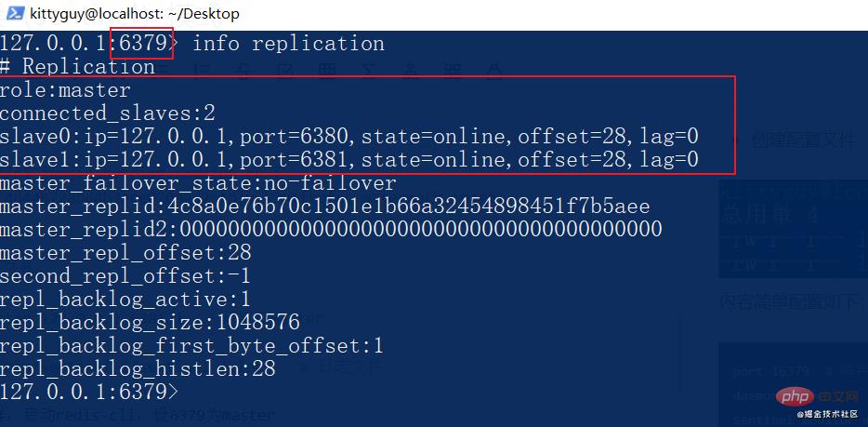Click the 'master_repl_offset:28' line
Image resolution: width=868 pixels, height=427 pixels.
coord(125,253)
